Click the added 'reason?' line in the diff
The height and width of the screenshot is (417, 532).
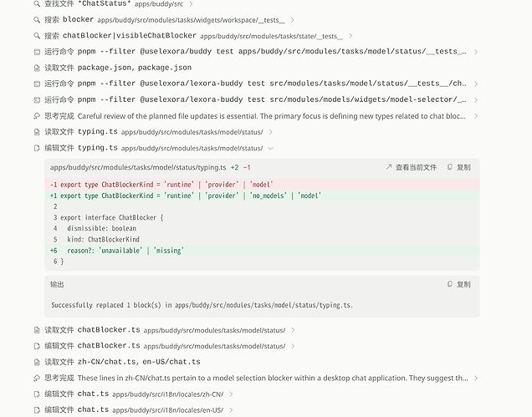262,251
